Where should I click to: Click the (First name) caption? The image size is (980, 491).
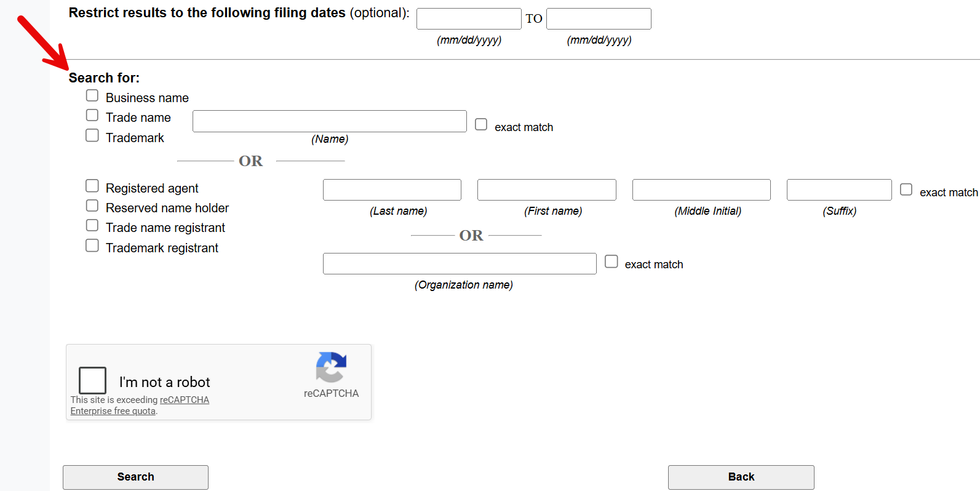point(553,211)
